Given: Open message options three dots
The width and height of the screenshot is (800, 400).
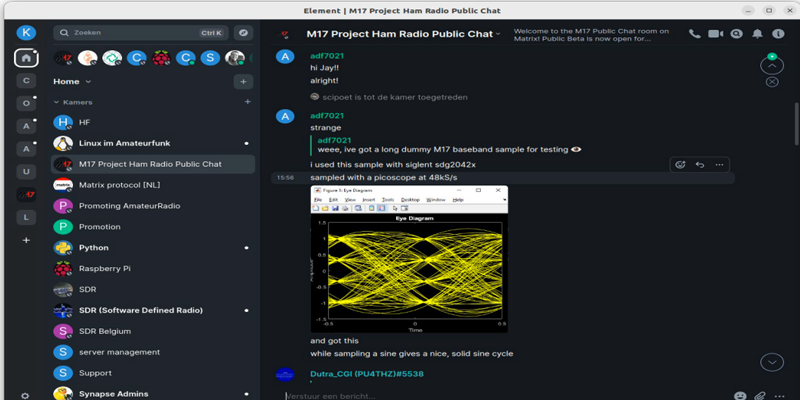Looking at the screenshot, I should [x=719, y=165].
